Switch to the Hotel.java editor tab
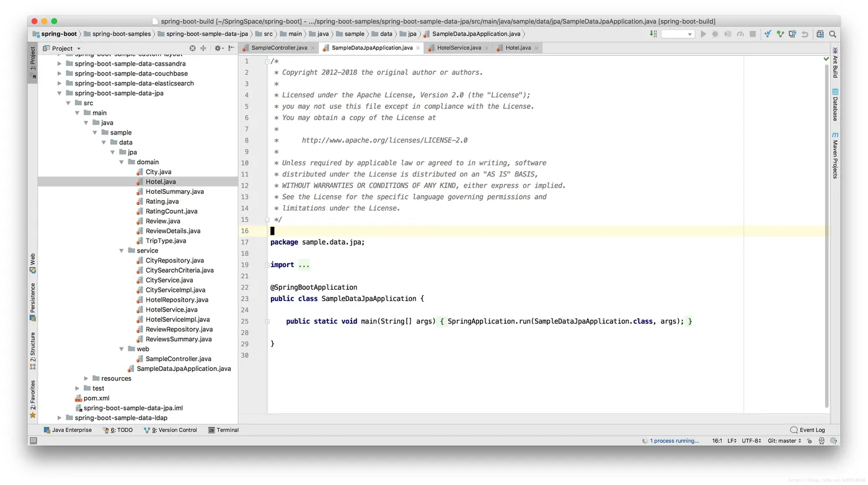The image size is (868, 485). click(x=518, y=48)
